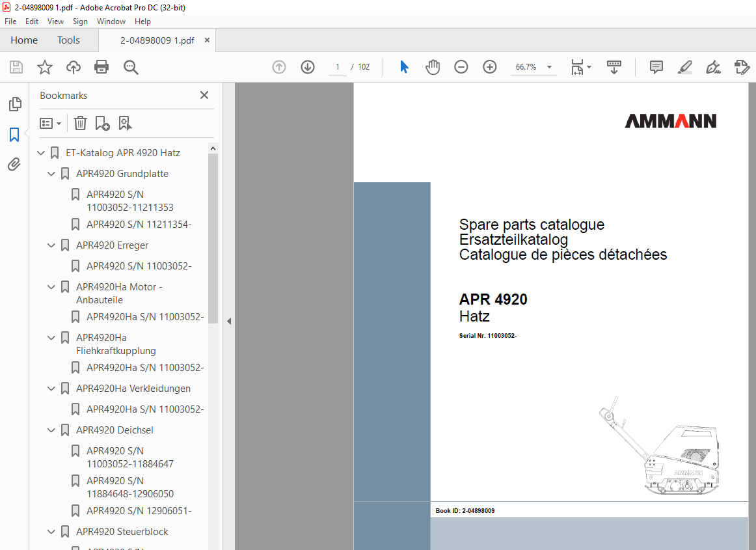The height and width of the screenshot is (550, 756).
Task: Collapse APR4920Ha Motor - Anbauteile node
Action: pos(51,287)
